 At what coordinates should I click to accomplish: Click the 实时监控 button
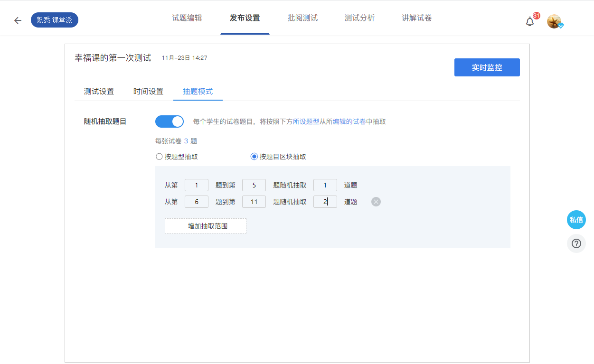[487, 67]
